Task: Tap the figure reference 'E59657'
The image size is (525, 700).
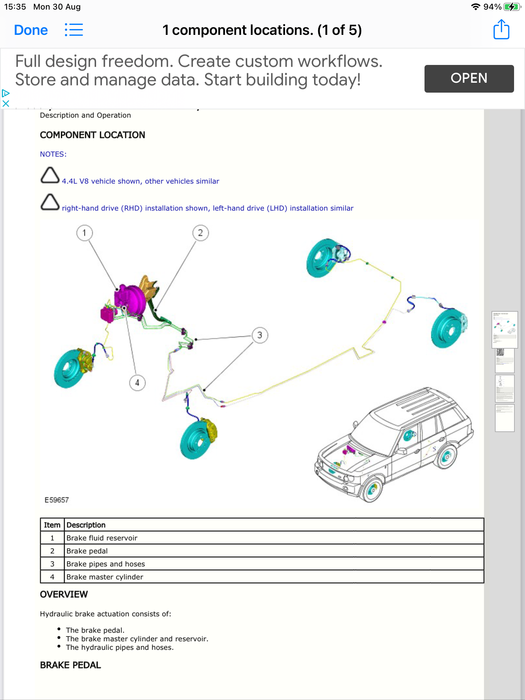Action: tap(57, 500)
